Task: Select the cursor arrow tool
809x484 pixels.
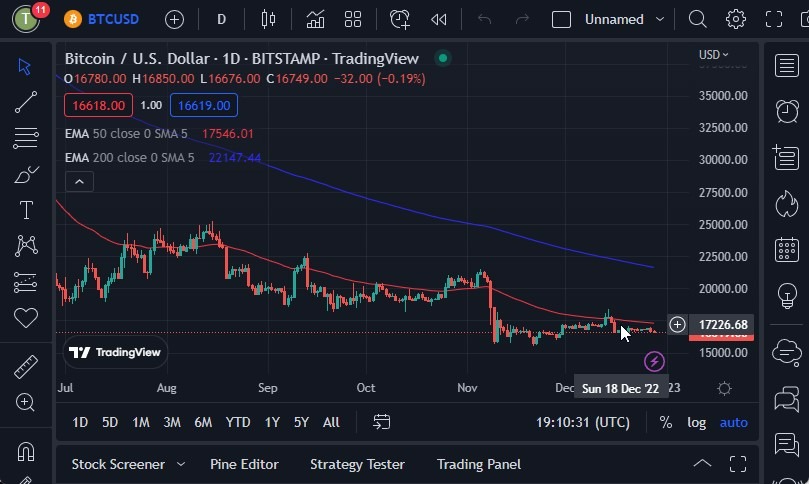Action: (25, 67)
